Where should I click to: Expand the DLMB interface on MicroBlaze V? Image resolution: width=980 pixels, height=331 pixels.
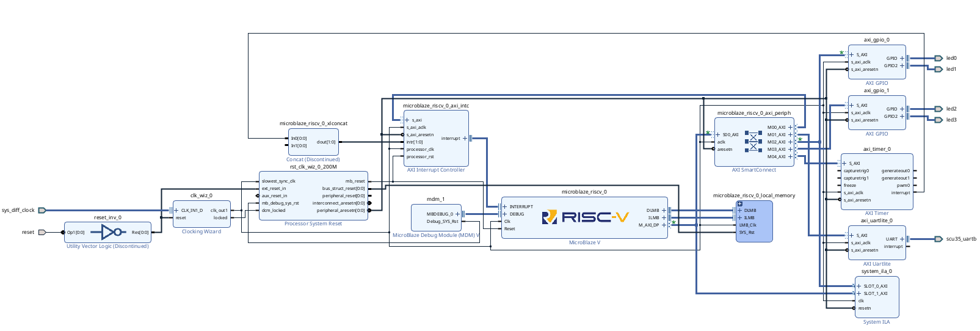coord(664,210)
